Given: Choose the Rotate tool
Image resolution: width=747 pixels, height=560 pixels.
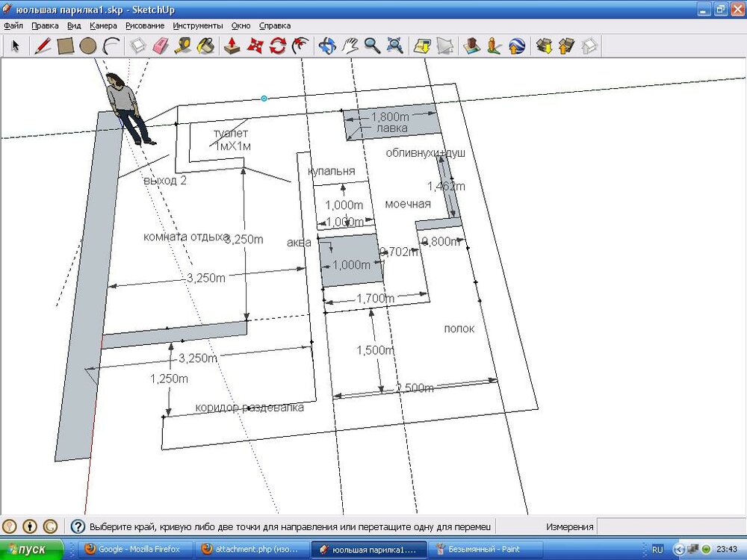Looking at the screenshot, I should [277, 46].
